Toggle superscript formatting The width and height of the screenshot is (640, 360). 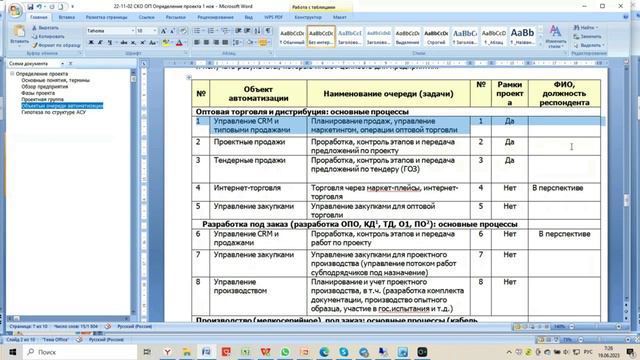coord(142,42)
